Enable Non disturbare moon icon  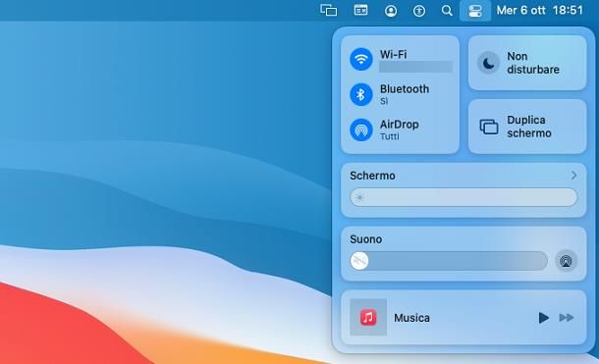pos(489,63)
